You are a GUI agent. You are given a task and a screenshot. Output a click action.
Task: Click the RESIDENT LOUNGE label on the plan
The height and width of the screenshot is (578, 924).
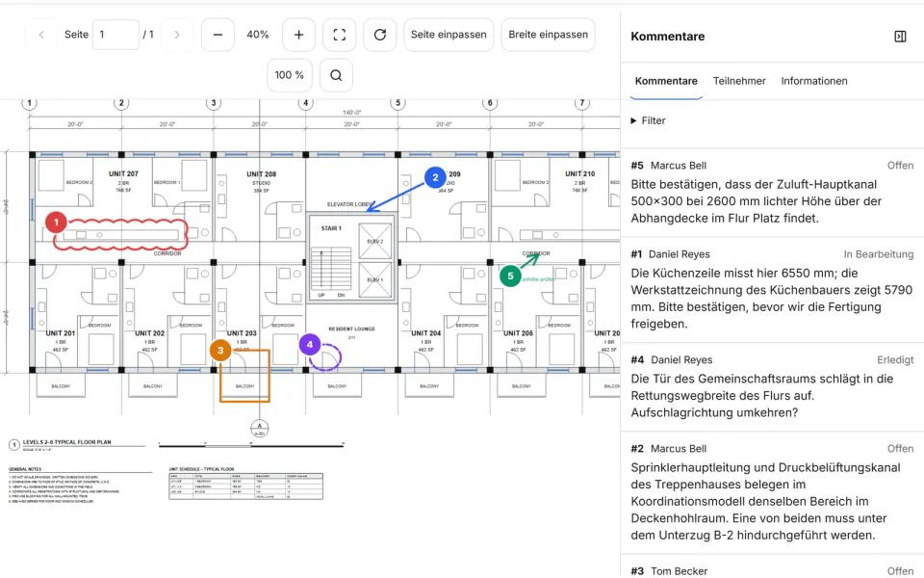[352, 329]
